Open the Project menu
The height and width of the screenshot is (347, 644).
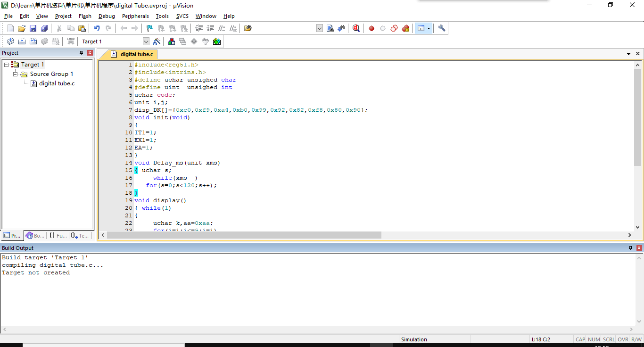click(x=63, y=16)
